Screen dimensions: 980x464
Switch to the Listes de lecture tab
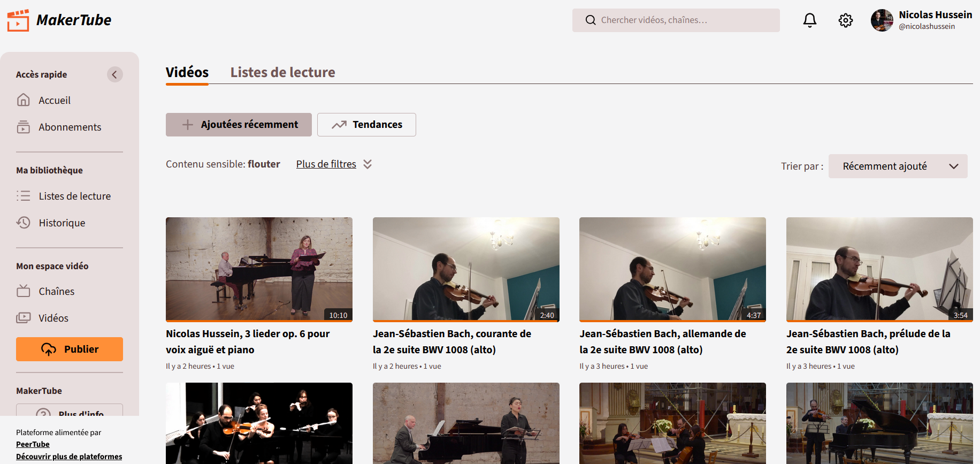(282, 72)
